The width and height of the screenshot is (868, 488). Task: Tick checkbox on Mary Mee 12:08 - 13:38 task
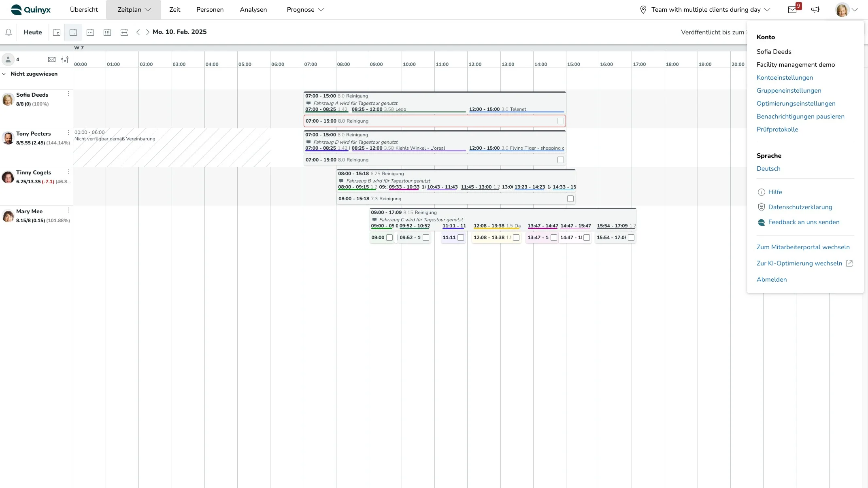(516, 238)
